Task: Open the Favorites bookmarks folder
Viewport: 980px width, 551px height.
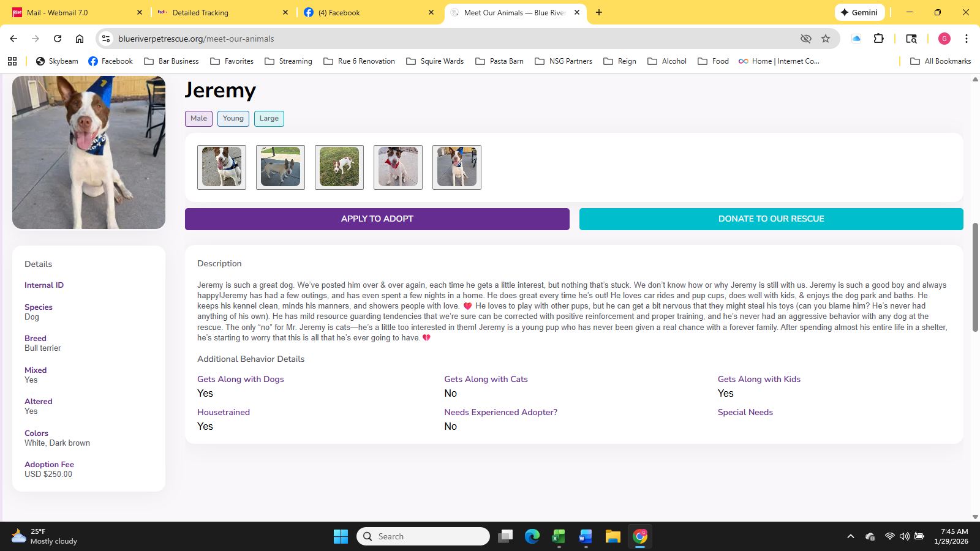Action: pyautogui.click(x=232, y=61)
